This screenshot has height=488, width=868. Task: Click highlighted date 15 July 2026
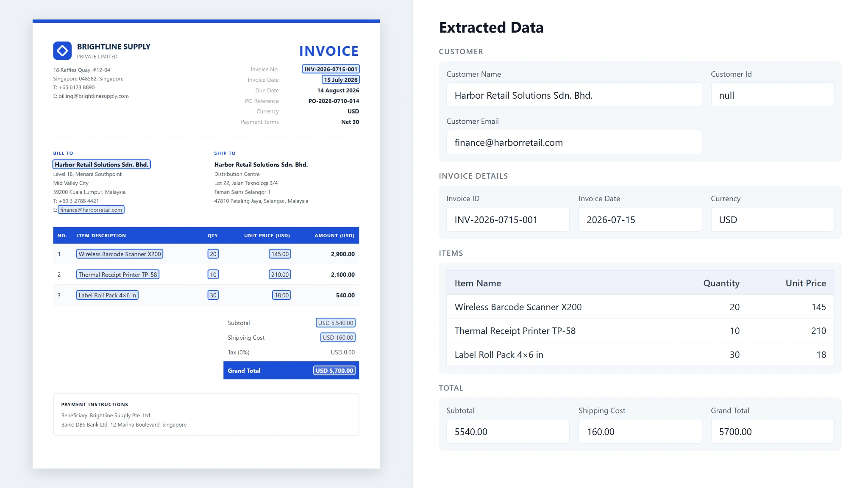click(x=341, y=80)
